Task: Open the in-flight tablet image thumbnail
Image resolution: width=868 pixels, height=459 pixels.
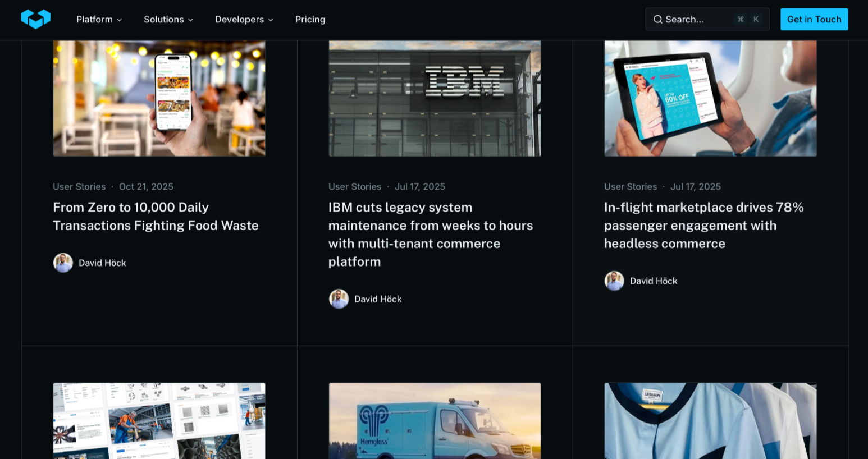Action: point(710,98)
